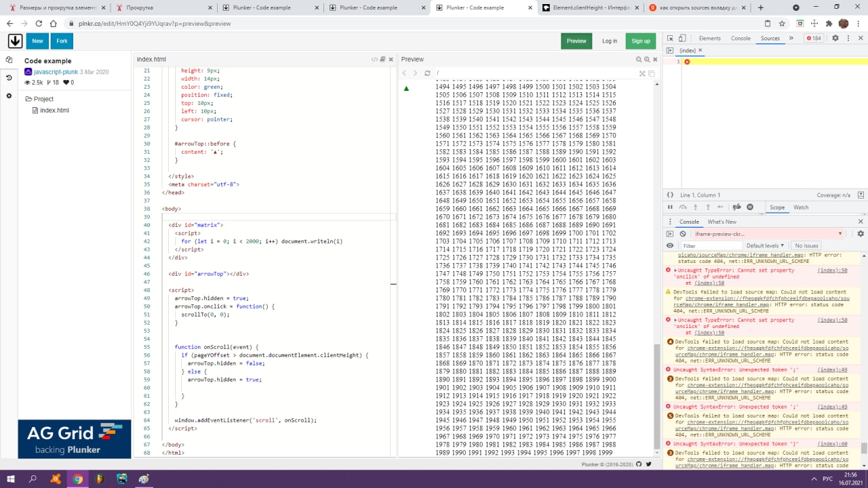868x488 pixels.
Task: Toggle fullscreen preview icon
Action: click(x=644, y=73)
